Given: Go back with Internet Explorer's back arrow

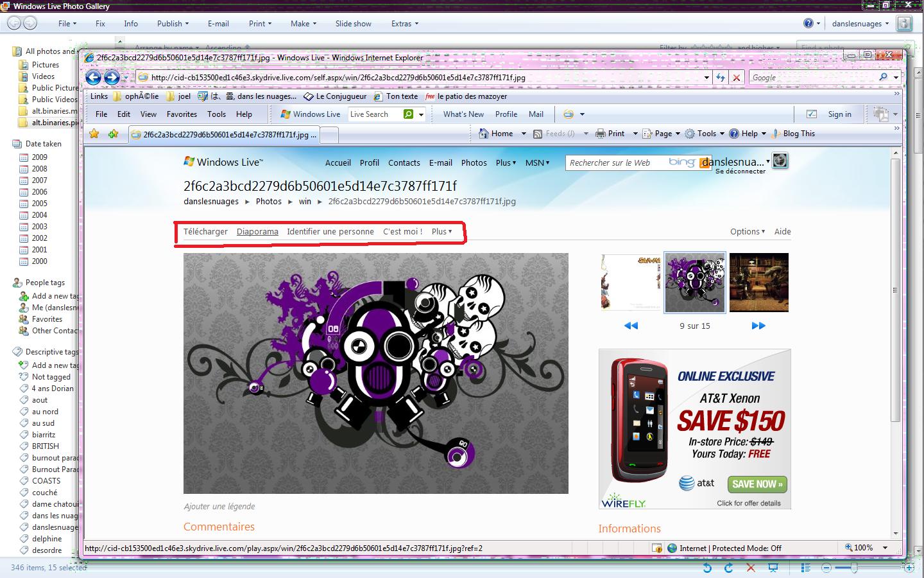Looking at the screenshot, I should (x=94, y=78).
